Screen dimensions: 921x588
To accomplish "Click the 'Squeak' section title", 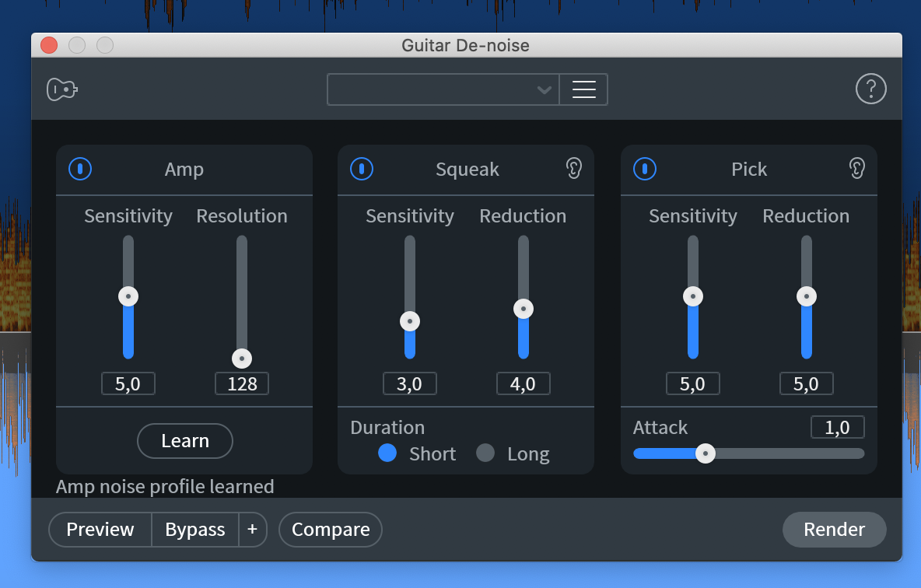I will point(467,170).
